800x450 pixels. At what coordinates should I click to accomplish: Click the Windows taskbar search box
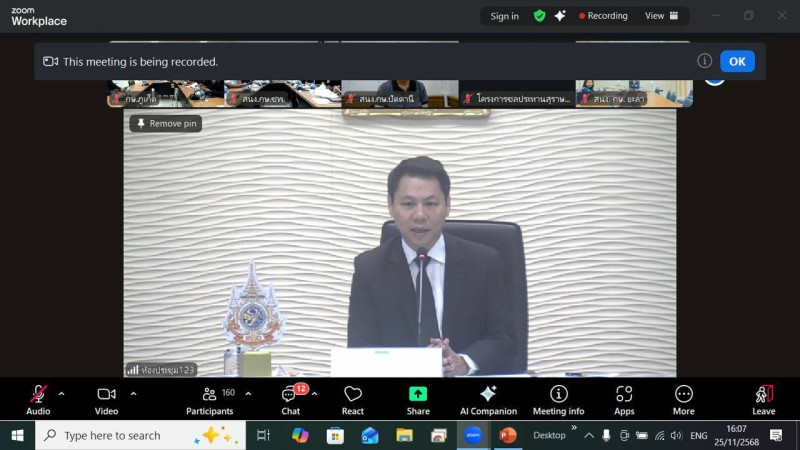(115, 435)
